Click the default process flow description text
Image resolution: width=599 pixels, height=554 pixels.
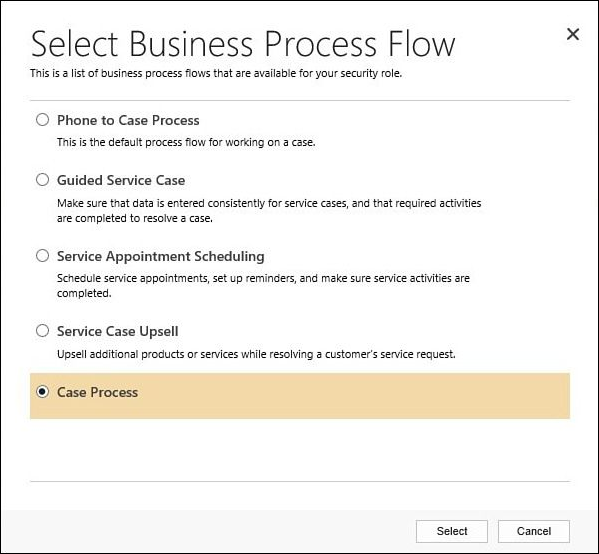pos(186,143)
